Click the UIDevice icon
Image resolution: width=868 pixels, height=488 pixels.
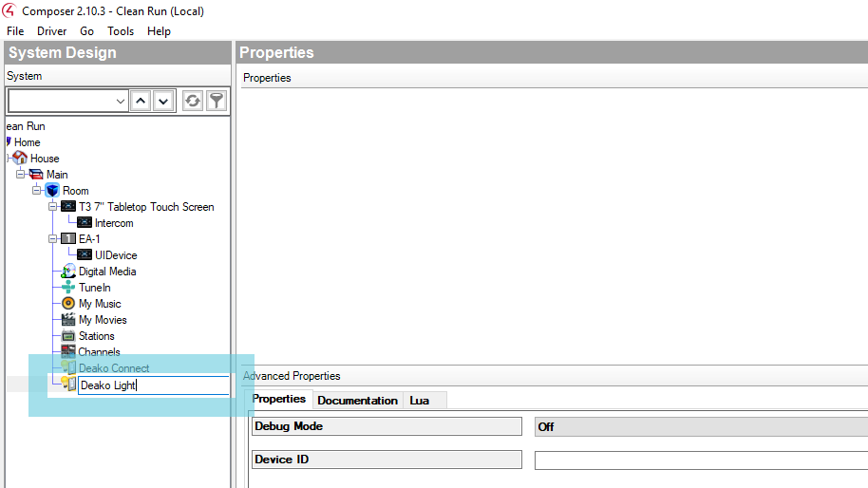pyautogui.click(x=85, y=254)
